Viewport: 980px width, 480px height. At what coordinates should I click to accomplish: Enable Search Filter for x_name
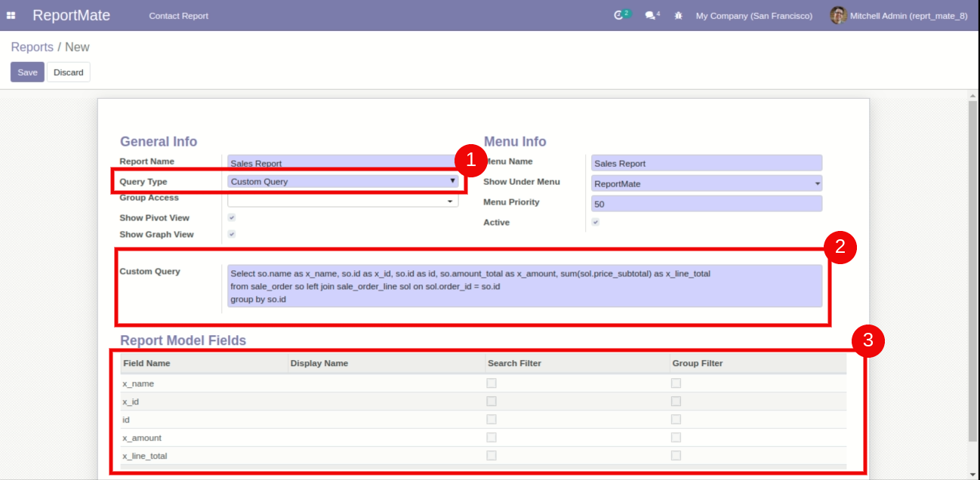click(x=492, y=383)
